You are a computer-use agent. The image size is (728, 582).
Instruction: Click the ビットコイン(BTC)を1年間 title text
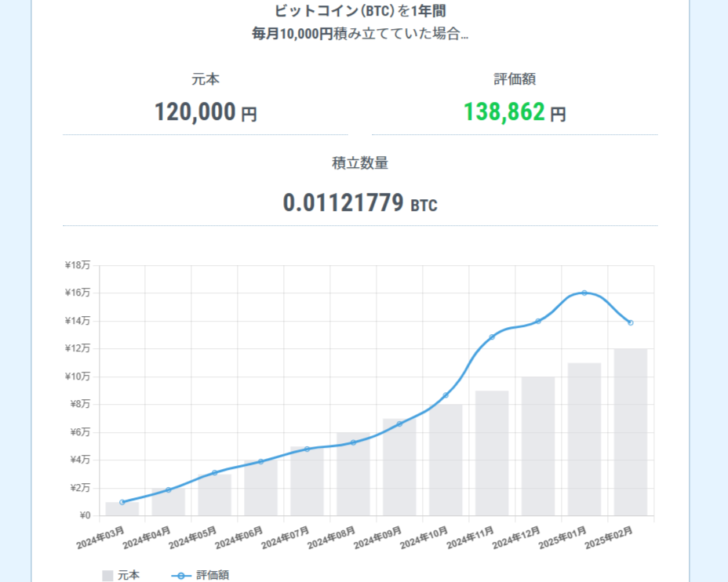360,11
